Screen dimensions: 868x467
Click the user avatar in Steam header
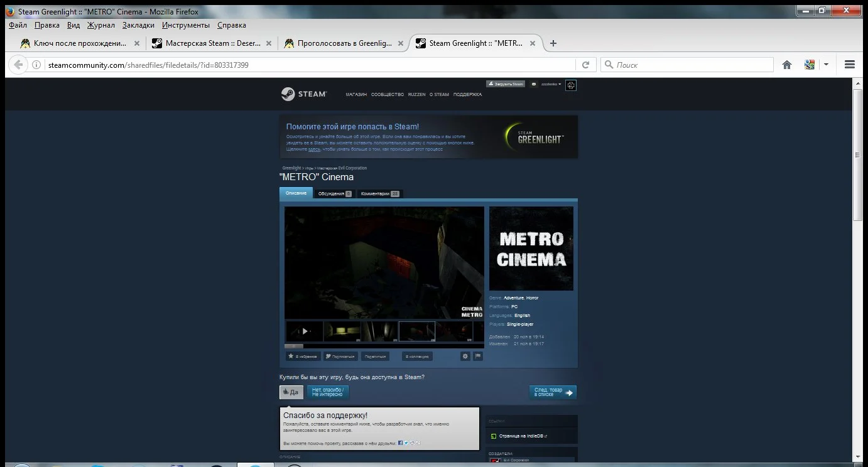pos(571,85)
